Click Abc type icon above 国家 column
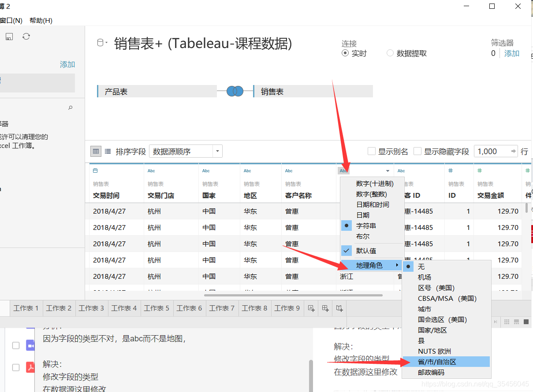The width and height of the screenshot is (533, 392). click(206, 170)
